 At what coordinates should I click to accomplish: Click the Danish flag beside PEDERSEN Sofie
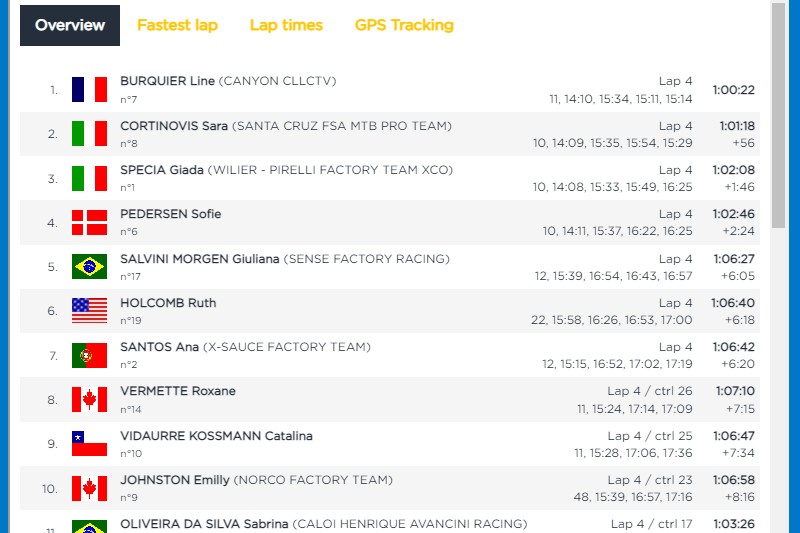click(x=89, y=222)
